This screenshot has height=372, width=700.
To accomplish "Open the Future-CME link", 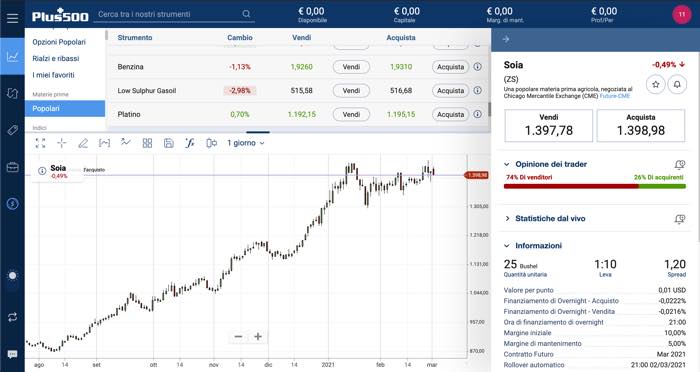I will click(614, 96).
